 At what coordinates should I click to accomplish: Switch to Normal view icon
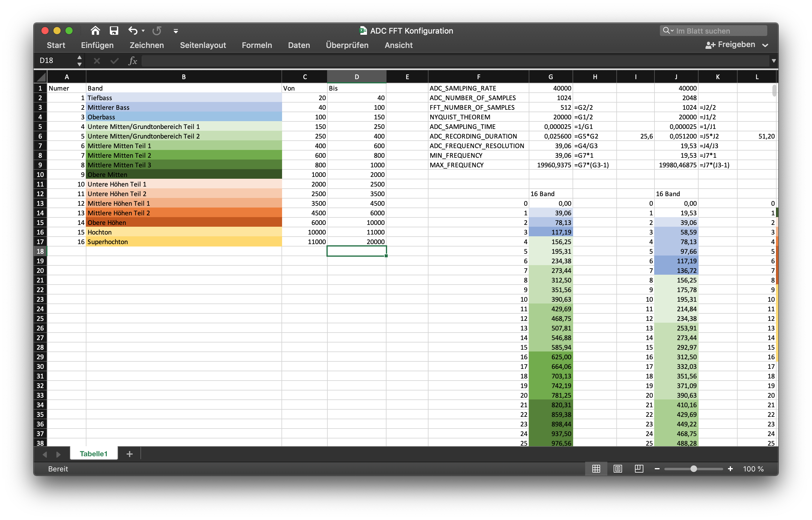(x=596, y=469)
